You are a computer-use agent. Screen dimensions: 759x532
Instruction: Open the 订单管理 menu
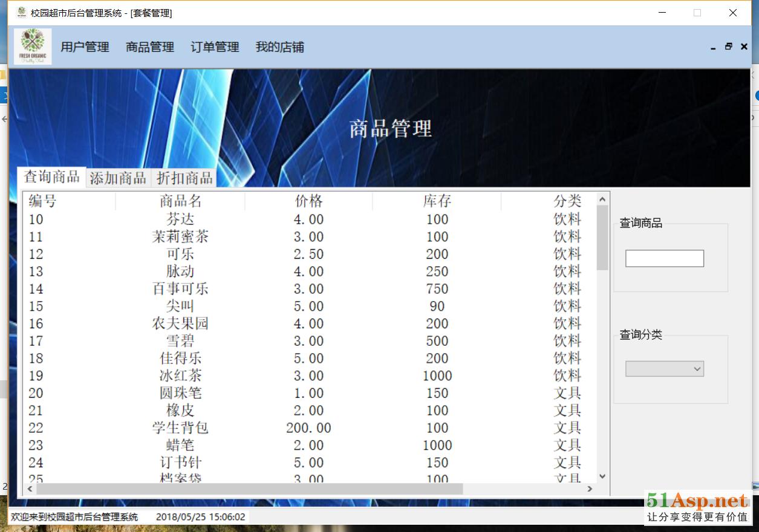tap(215, 47)
